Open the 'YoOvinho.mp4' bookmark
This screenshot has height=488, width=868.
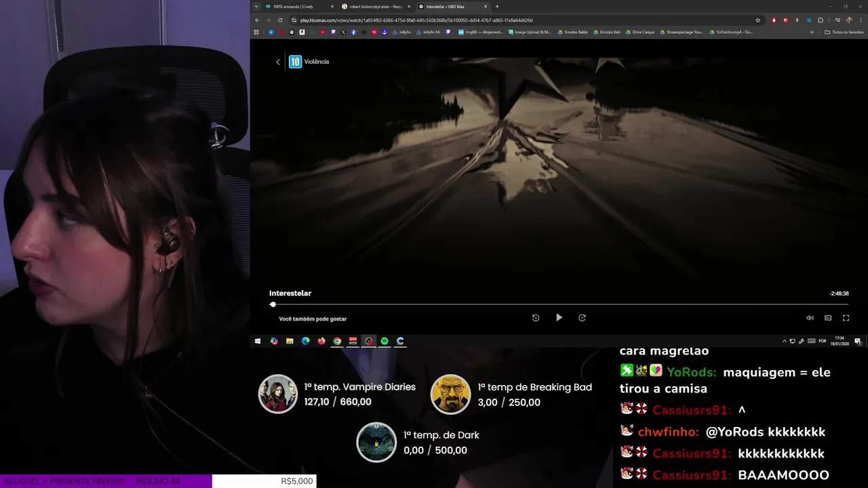pyautogui.click(x=731, y=32)
